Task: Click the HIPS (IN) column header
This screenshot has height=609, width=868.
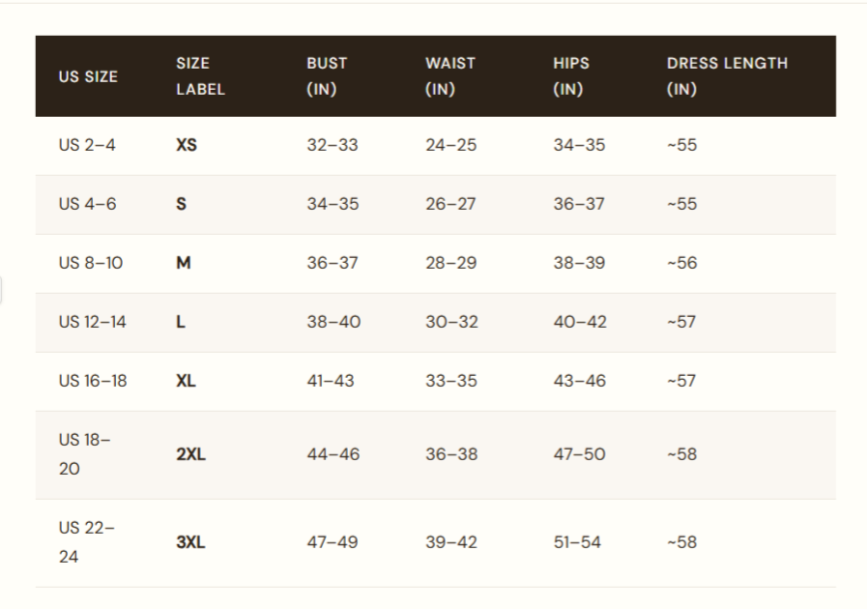Action: 570,76
